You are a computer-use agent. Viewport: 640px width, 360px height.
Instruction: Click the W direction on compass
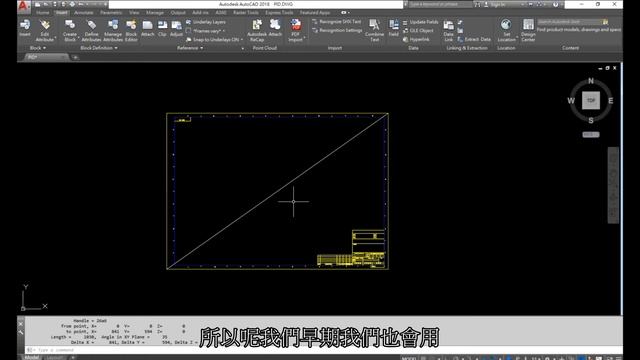coord(571,100)
